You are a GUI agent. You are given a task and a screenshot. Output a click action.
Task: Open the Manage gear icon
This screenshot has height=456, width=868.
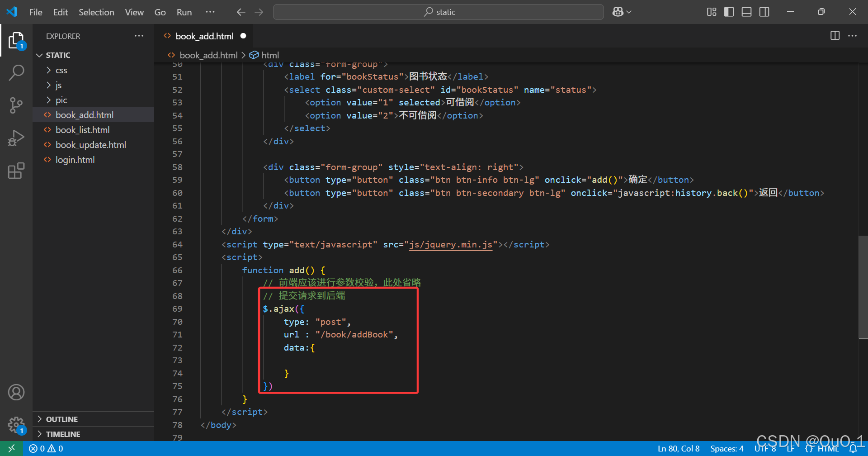click(16, 425)
